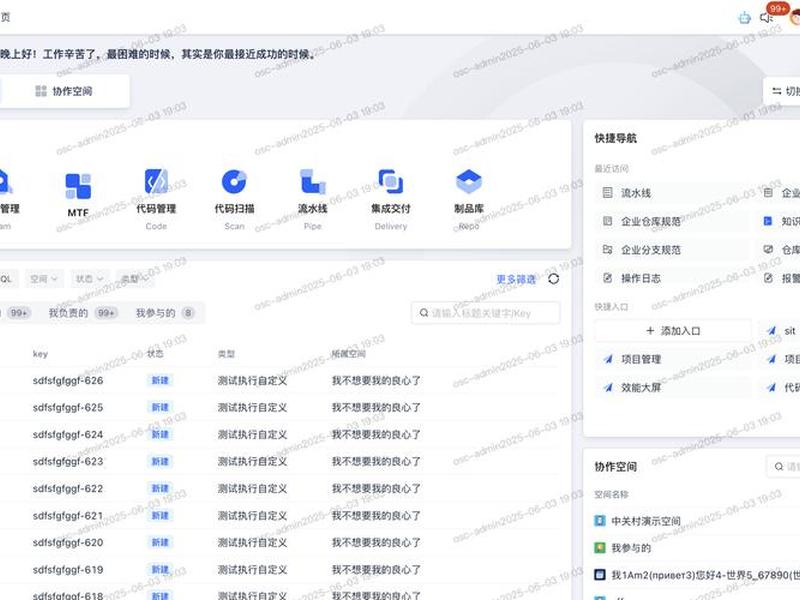Screen dimensions: 800x600
Task: Click 新建 status tag of sdfsfgfggf-623
Action: [x=160, y=461]
